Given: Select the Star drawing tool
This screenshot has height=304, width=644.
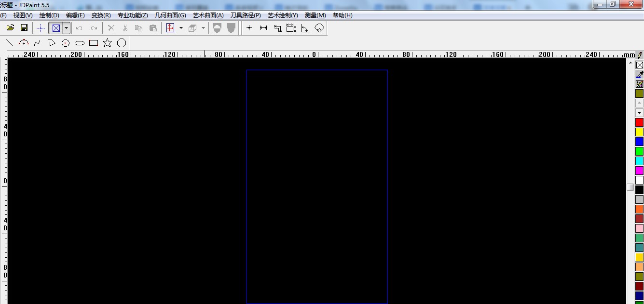Looking at the screenshot, I should coord(107,42).
